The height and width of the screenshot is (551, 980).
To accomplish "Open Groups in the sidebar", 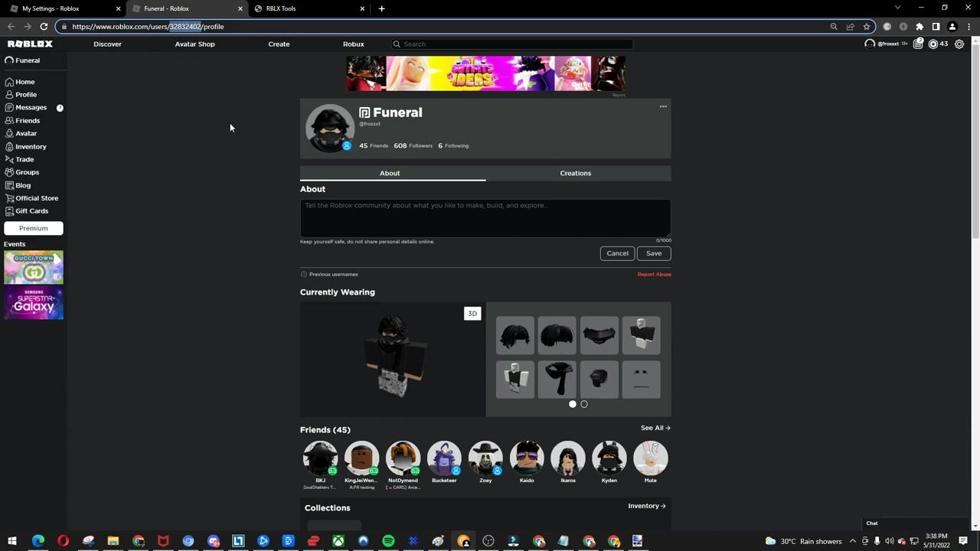I will coord(21,172).
